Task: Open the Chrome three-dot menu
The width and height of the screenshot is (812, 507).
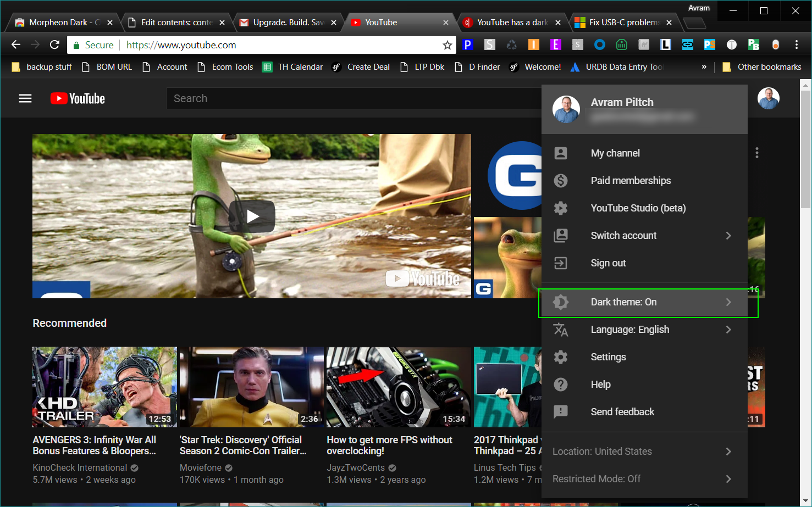Action: tap(796, 44)
